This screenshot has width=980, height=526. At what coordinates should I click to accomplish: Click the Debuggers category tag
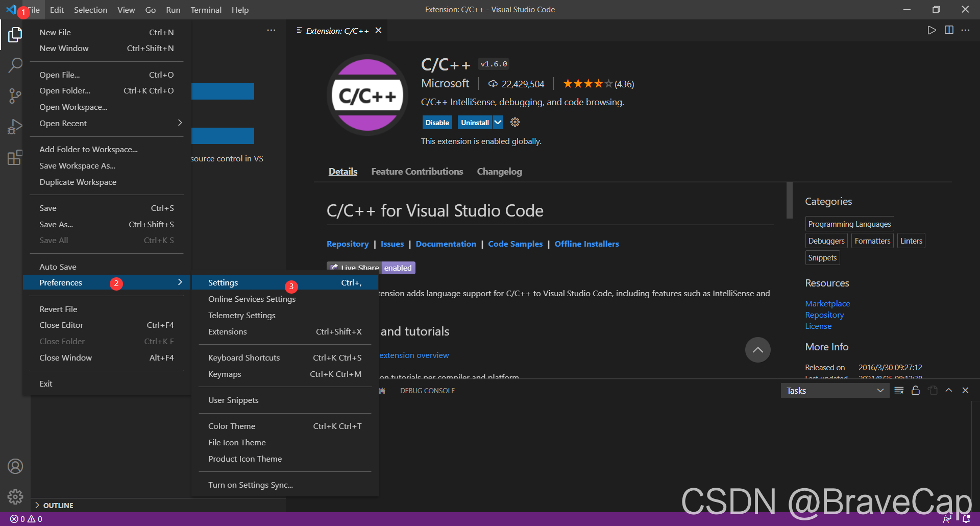[x=826, y=241]
